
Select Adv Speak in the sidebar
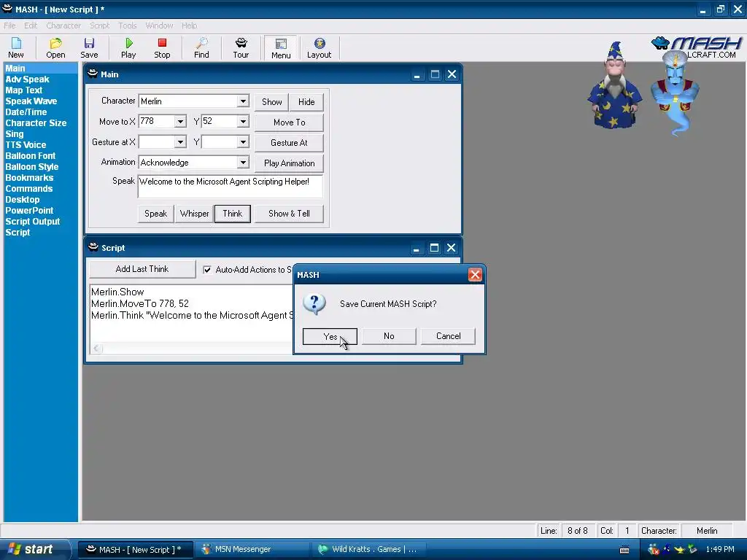pos(27,79)
